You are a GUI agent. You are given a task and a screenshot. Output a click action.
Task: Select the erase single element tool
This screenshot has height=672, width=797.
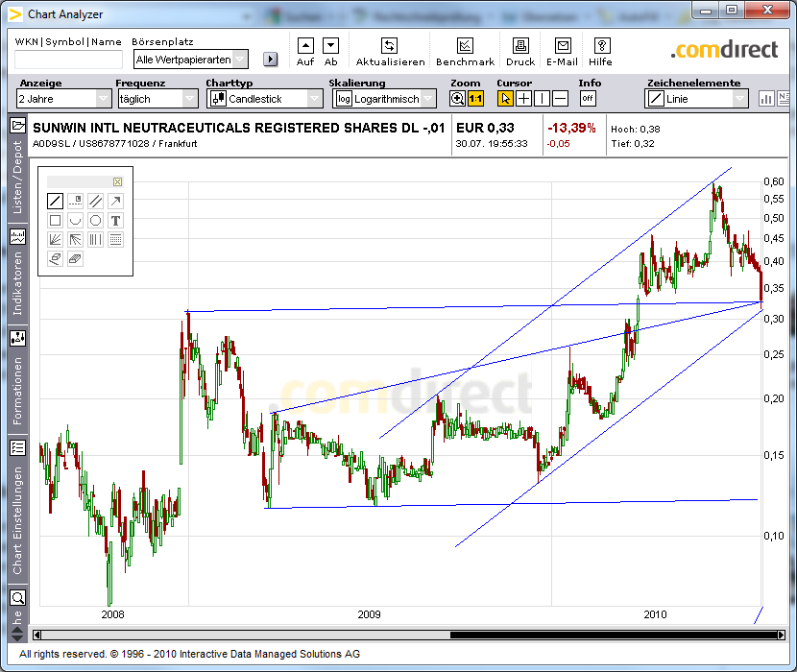(55, 259)
